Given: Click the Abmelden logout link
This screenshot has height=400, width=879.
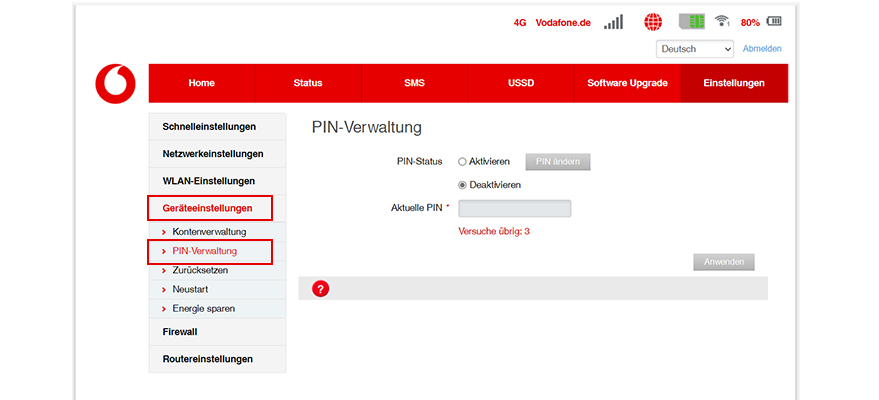Looking at the screenshot, I should 762,49.
